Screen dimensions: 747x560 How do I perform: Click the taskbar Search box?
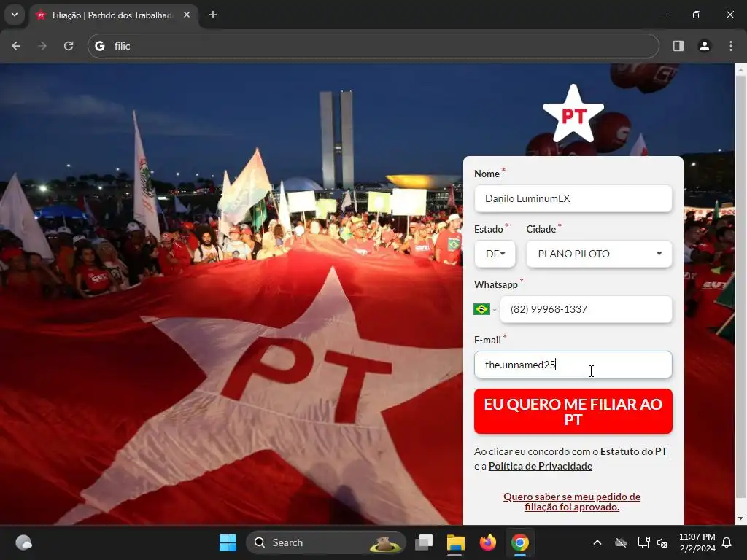tap(326, 542)
